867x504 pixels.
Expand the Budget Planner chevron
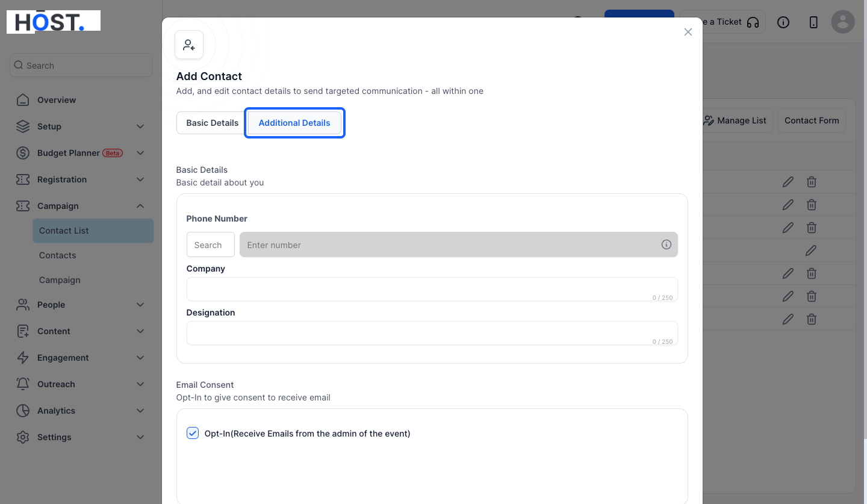140,153
